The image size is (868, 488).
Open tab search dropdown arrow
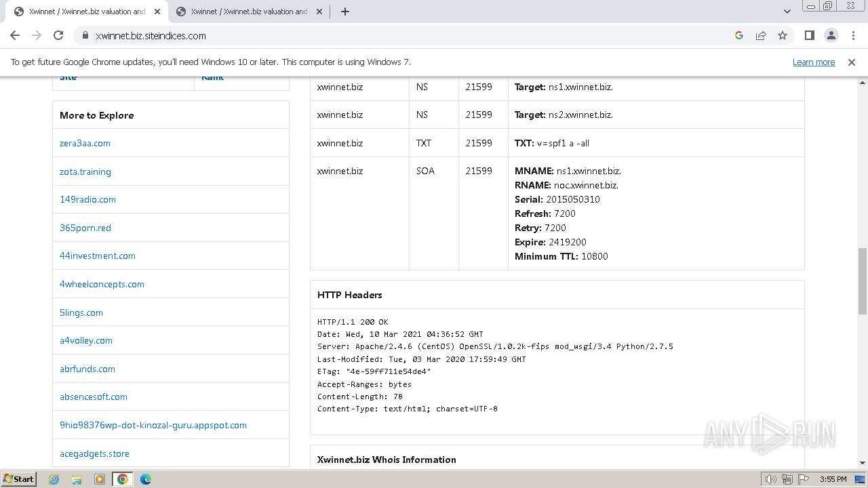click(787, 12)
